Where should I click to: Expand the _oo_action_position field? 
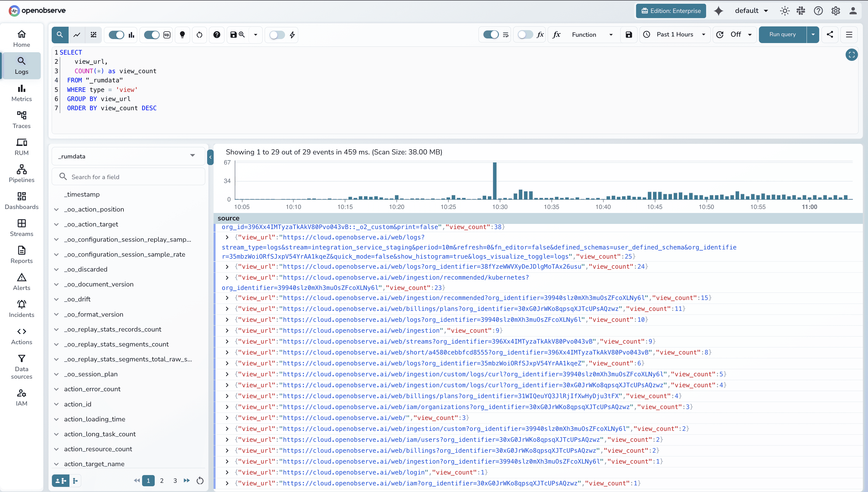click(x=57, y=209)
